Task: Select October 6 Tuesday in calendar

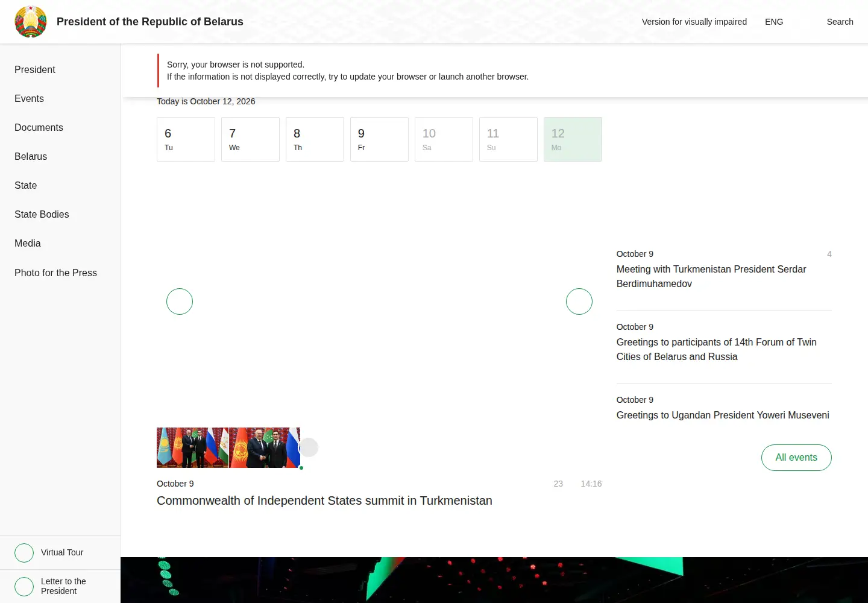Action: pos(186,139)
